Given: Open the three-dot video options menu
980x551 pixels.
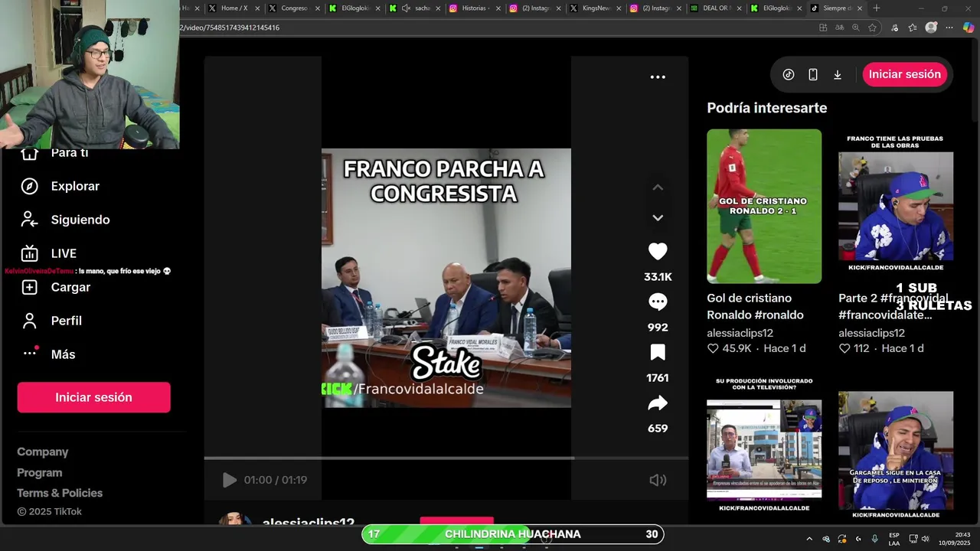Looking at the screenshot, I should pyautogui.click(x=658, y=77).
